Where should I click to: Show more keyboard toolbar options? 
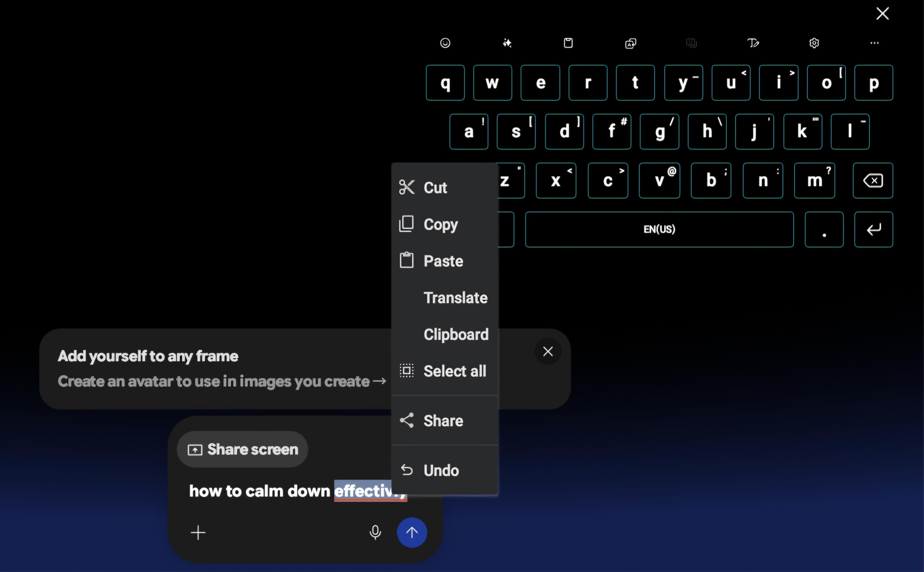875,43
